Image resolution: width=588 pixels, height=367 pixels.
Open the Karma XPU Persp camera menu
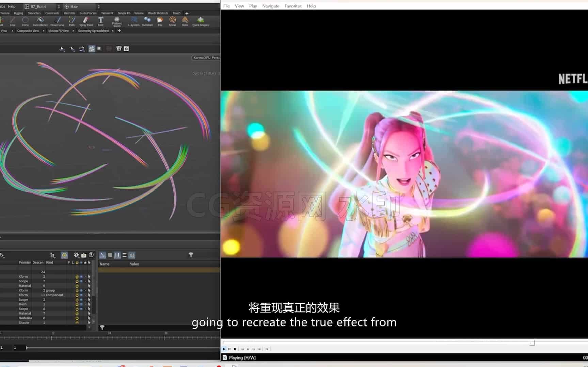(206, 58)
